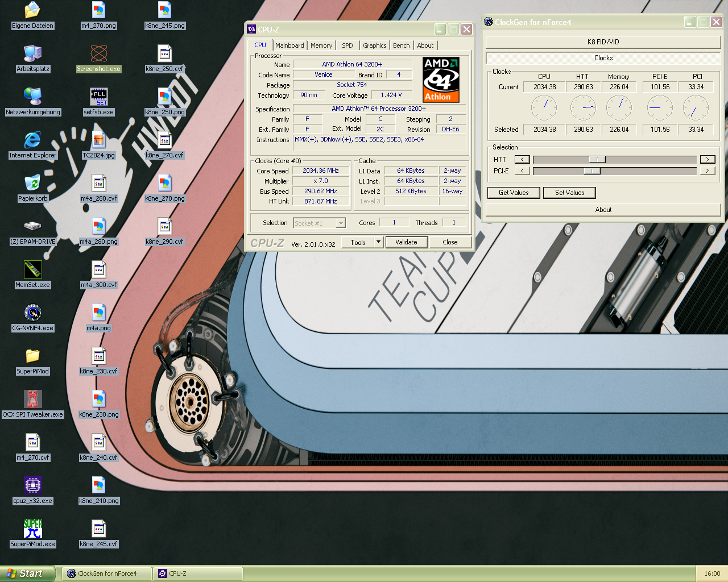This screenshot has height=582, width=728.
Task: Expand the About section in ClockGen
Action: 603,210
